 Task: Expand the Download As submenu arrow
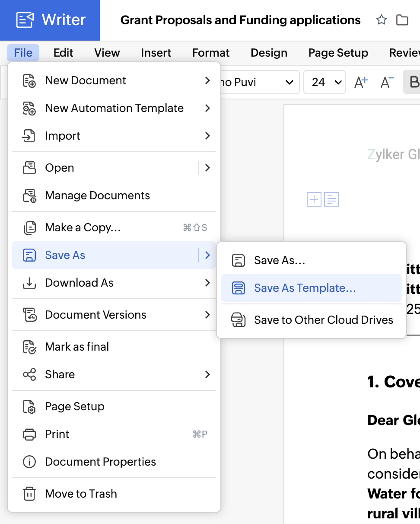pos(207,283)
